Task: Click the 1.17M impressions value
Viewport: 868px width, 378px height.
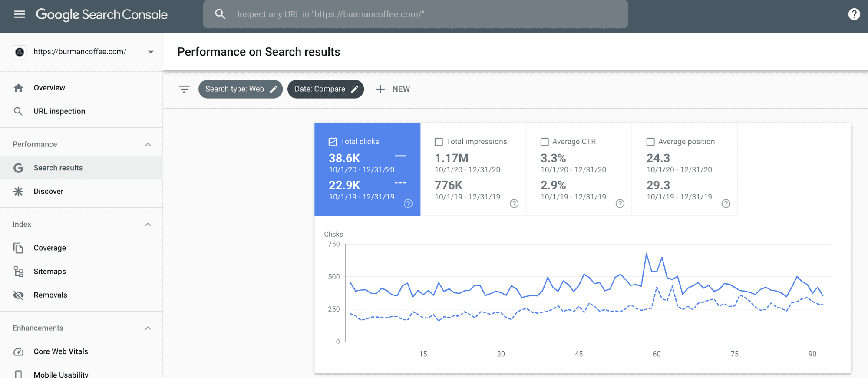Action: coord(452,158)
